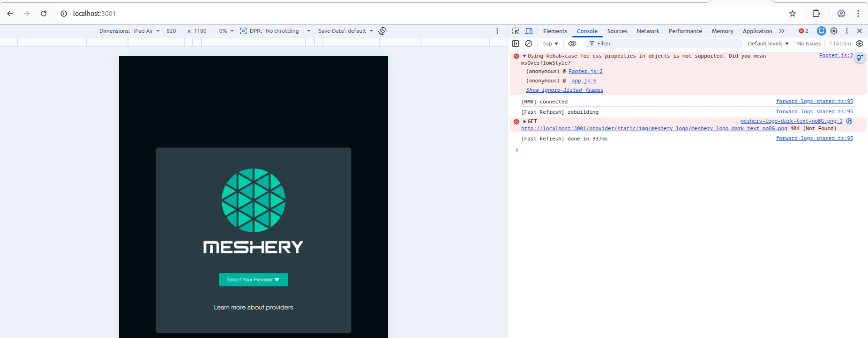This screenshot has width=868, height=338.
Task: Open the Dimensions iPad Air dropdown
Action: point(146,31)
